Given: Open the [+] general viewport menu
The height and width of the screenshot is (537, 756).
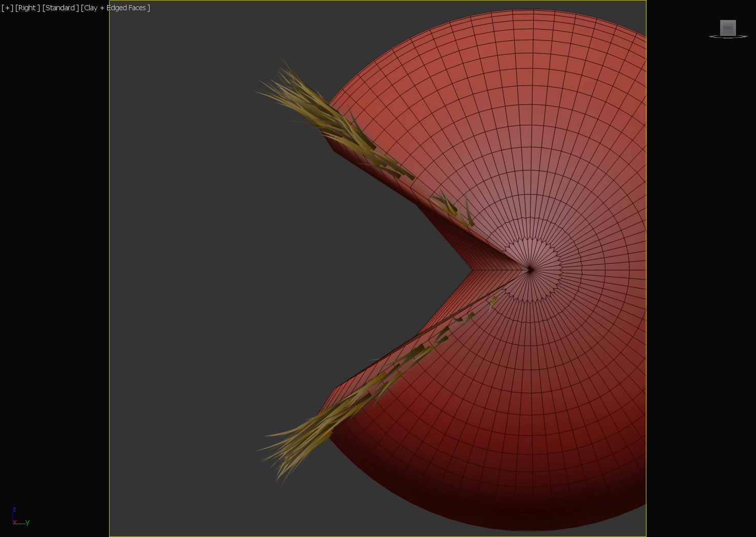Looking at the screenshot, I should click(7, 8).
